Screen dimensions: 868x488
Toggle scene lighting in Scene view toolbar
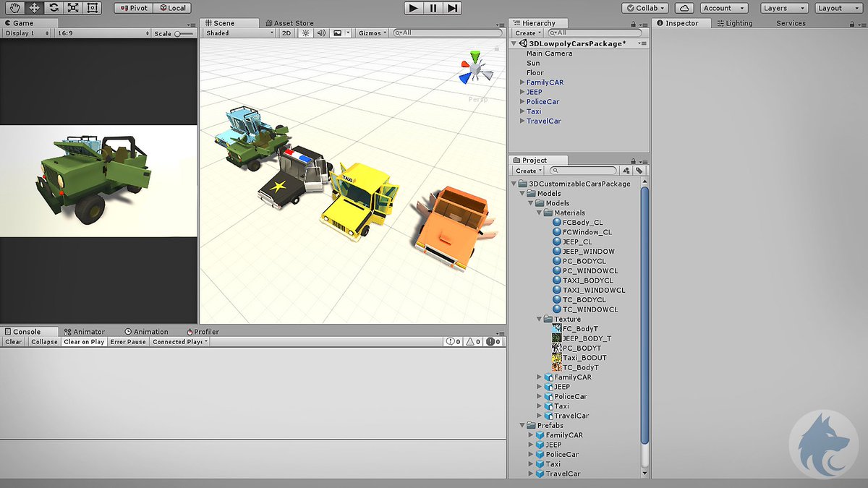tap(306, 33)
